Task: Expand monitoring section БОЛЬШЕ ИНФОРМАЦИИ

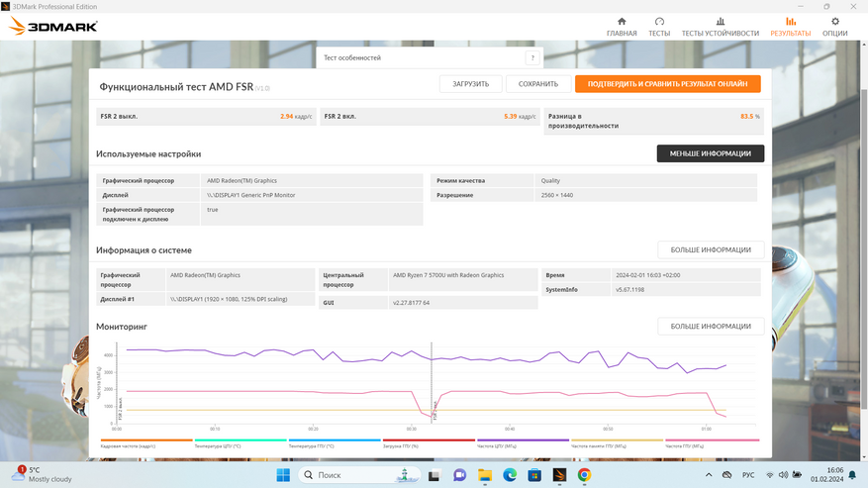Action: point(710,327)
